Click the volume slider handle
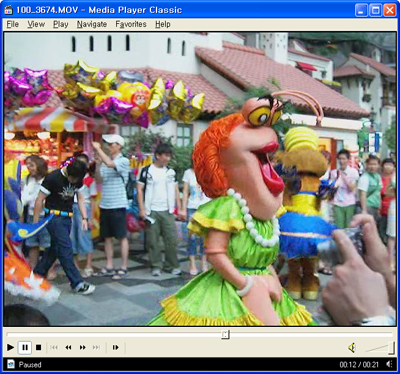 (x=391, y=348)
